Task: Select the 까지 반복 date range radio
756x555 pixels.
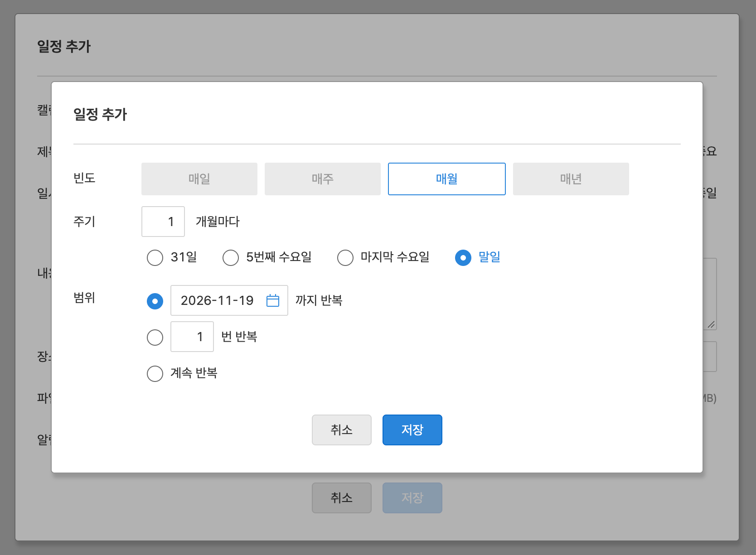Action: (x=155, y=301)
